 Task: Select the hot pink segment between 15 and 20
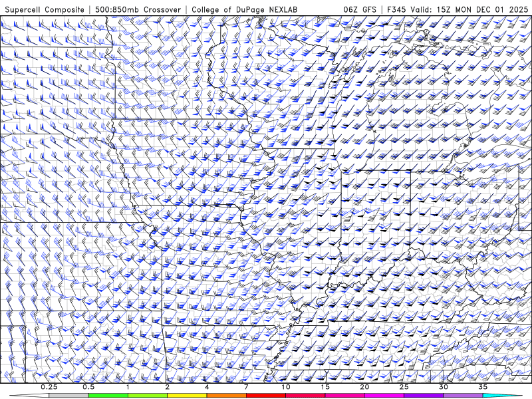click(344, 396)
